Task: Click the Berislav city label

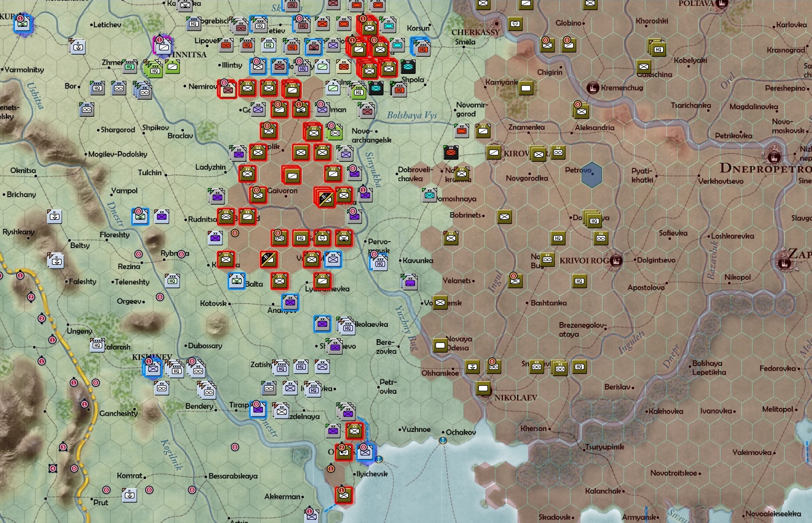Action: pos(619,387)
